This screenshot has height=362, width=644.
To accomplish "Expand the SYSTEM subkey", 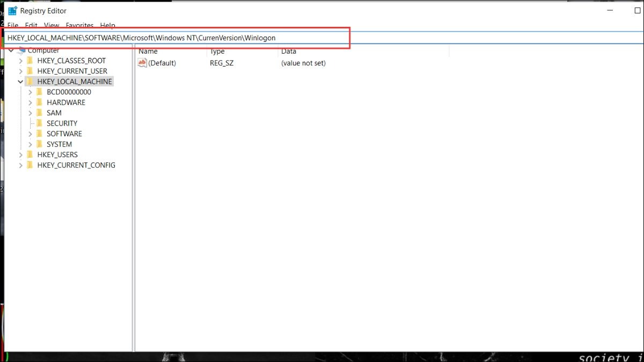I will [30, 144].
